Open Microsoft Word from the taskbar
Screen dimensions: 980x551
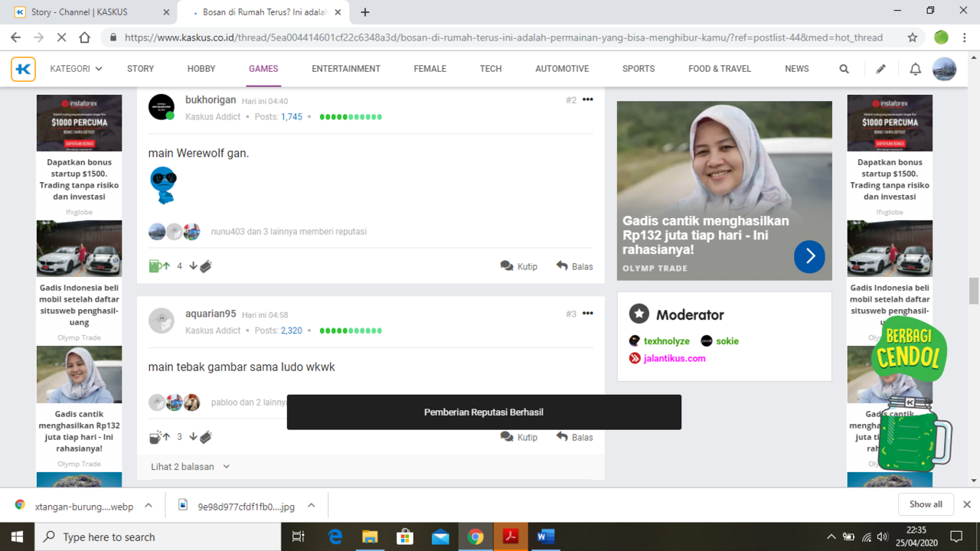point(545,536)
